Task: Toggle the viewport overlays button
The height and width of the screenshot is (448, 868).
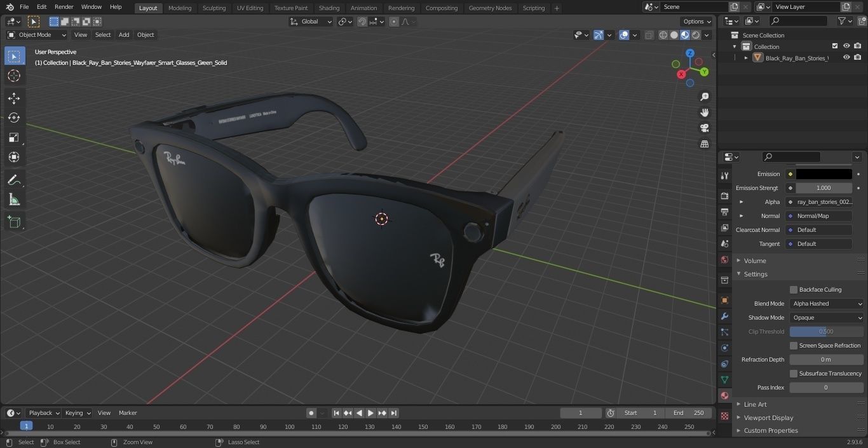Action: click(625, 35)
